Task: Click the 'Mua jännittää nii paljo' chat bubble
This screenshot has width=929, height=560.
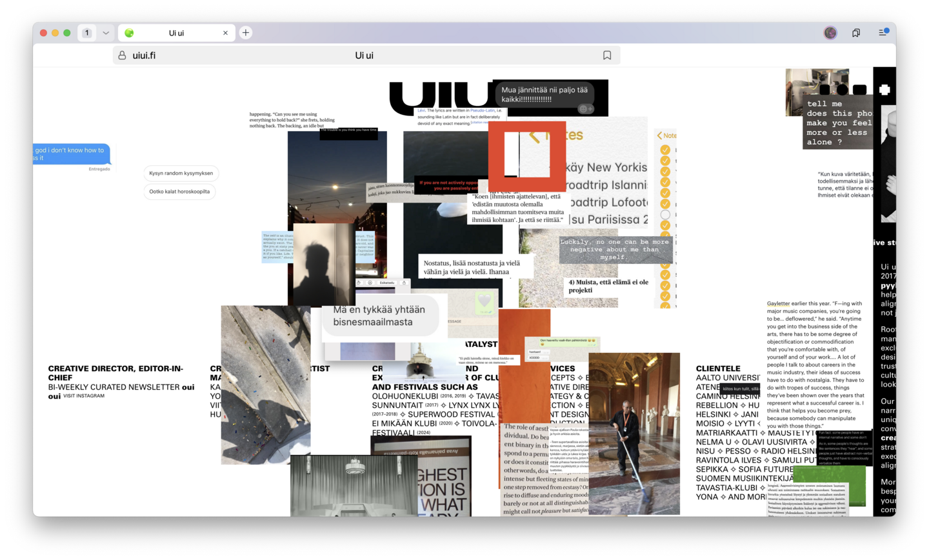Action: pyautogui.click(x=544, y=95)
